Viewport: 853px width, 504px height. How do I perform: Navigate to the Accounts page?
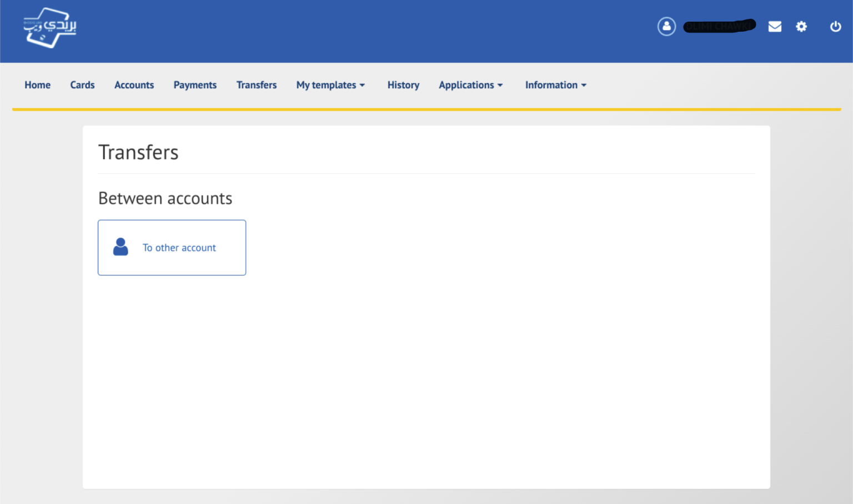click(134, 85)
